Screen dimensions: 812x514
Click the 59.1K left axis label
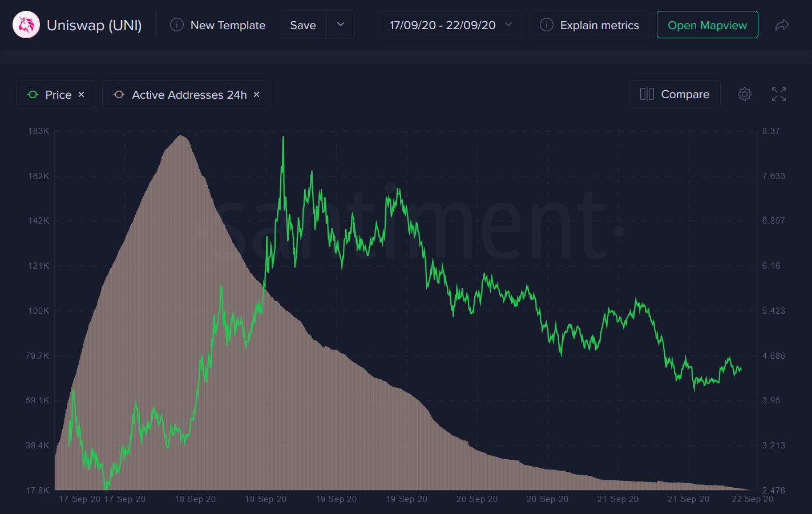[38, 400]
